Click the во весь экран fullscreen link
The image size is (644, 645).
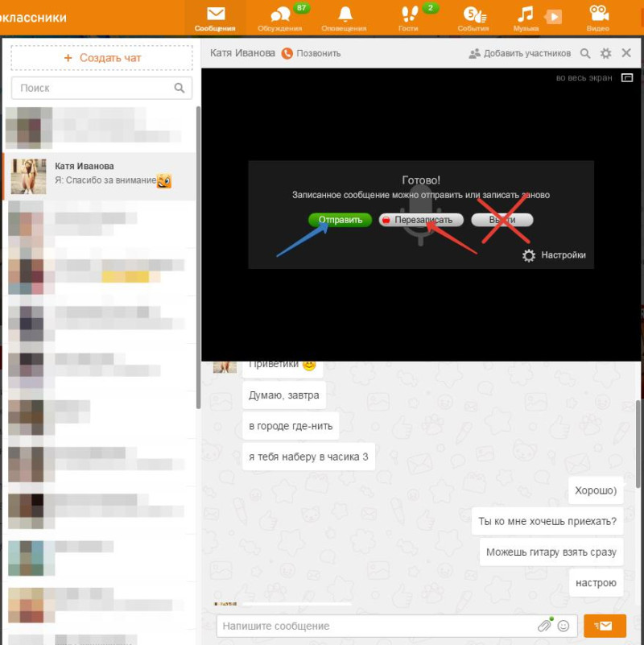tap(584, 78)
